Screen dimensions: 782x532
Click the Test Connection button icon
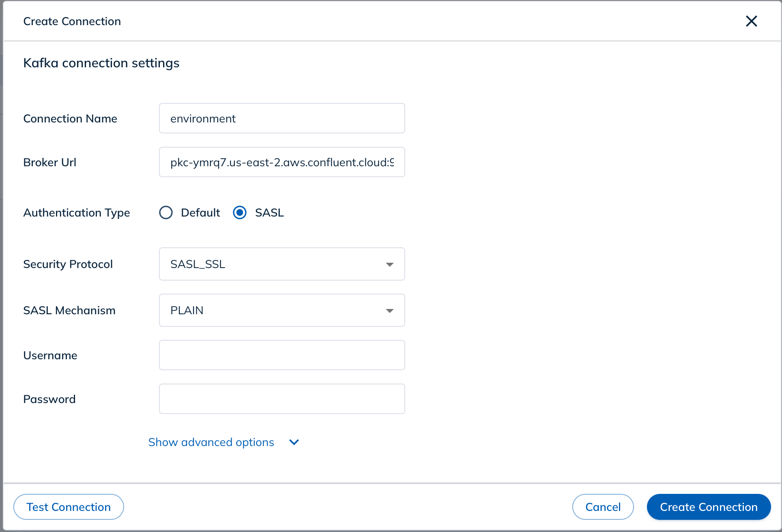tap(69, 507)
